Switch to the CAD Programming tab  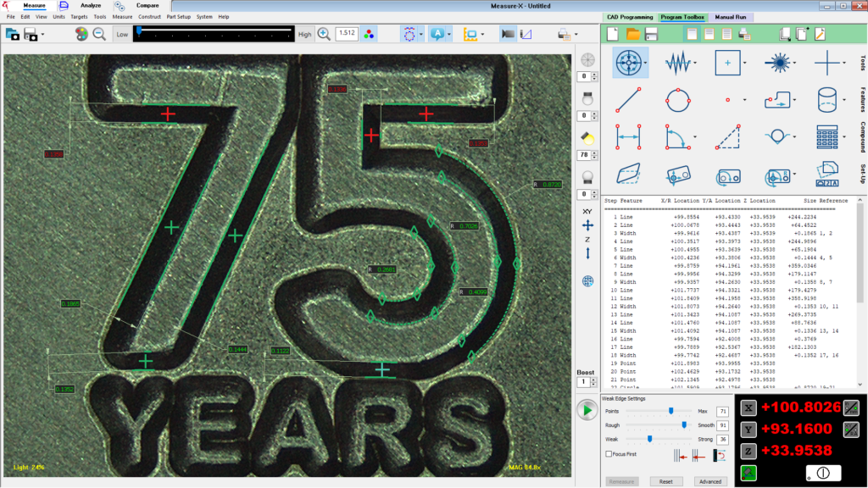point(630,17)
